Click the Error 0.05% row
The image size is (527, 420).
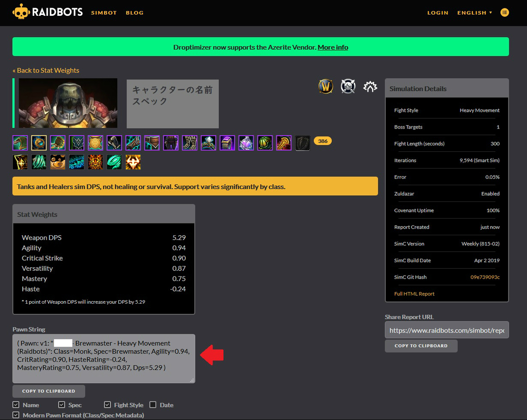tap(447, 177)
